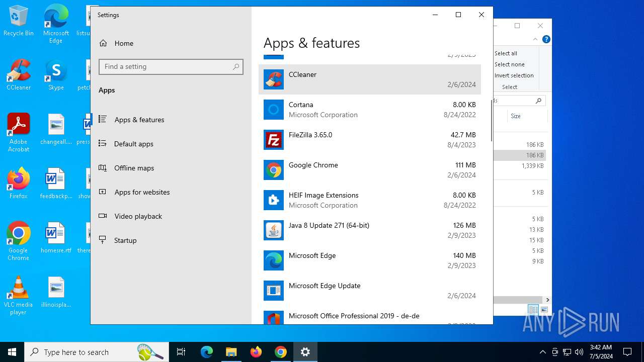
Task: Open Recycle Bin desktop icon
Action: 19,21
